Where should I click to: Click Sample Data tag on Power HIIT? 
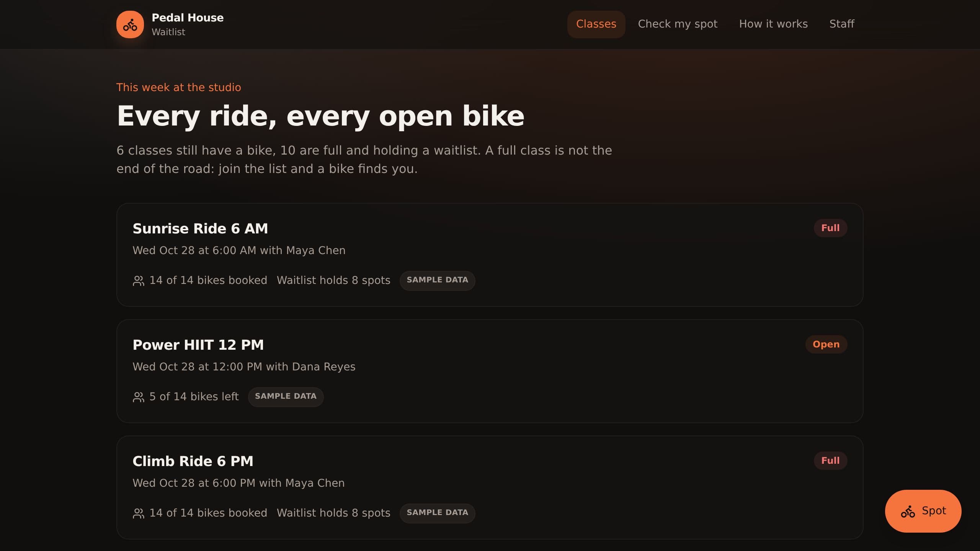(x=286, y=397)
